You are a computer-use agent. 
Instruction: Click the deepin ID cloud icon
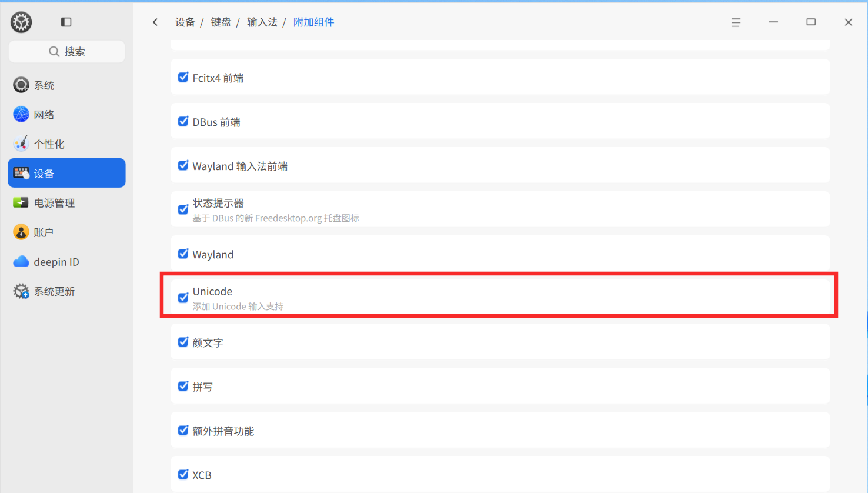pos(21,261)
